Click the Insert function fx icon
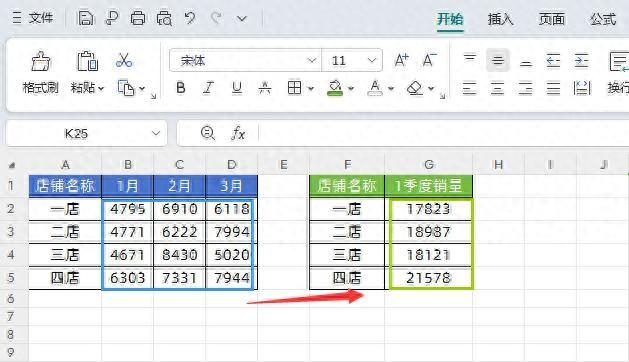 238,133
